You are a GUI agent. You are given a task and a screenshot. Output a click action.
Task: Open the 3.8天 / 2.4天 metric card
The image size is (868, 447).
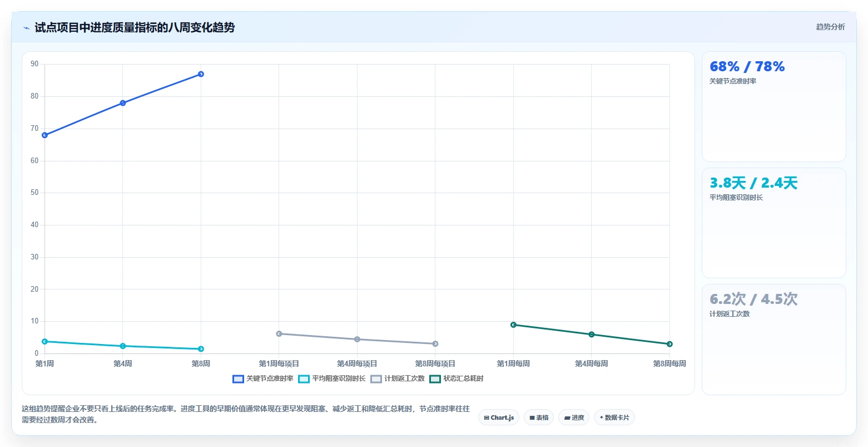774,223
